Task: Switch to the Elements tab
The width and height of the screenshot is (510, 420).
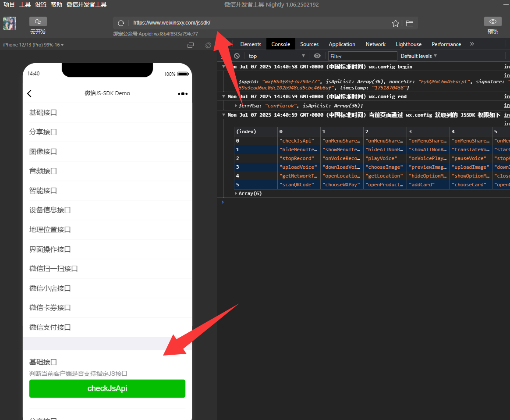Action: 251,44
